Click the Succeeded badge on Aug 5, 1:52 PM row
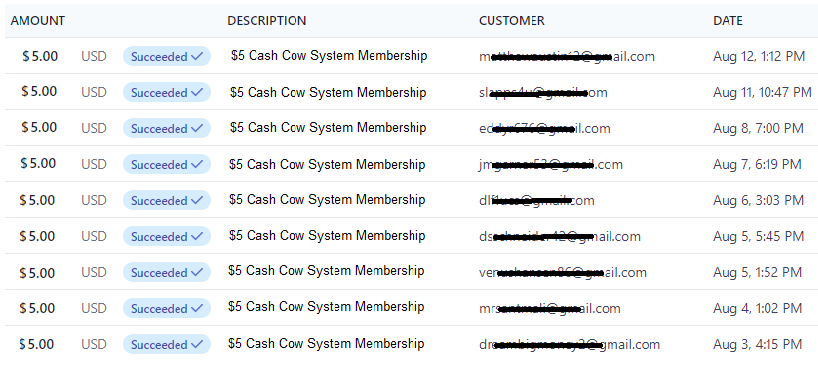The width and height of the screenshot is (818, 365). (x=166, y=273)
